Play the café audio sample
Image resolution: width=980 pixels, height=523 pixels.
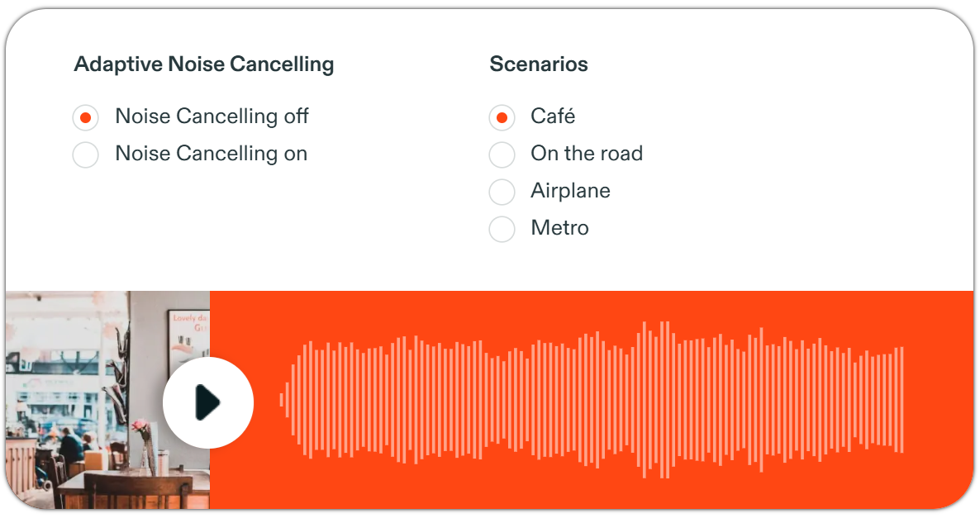[208, 402]
